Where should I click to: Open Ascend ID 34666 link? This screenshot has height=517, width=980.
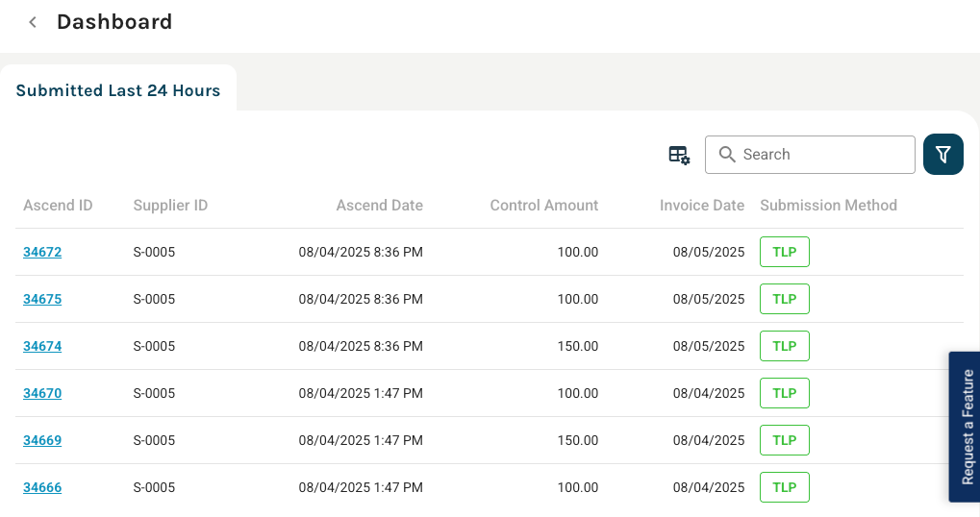(x=42, y=488)
